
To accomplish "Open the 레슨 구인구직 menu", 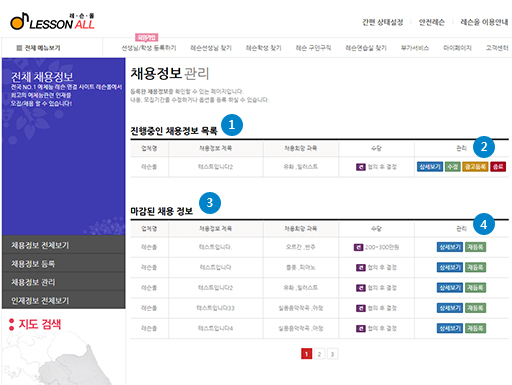I will (x=313, y=48).
